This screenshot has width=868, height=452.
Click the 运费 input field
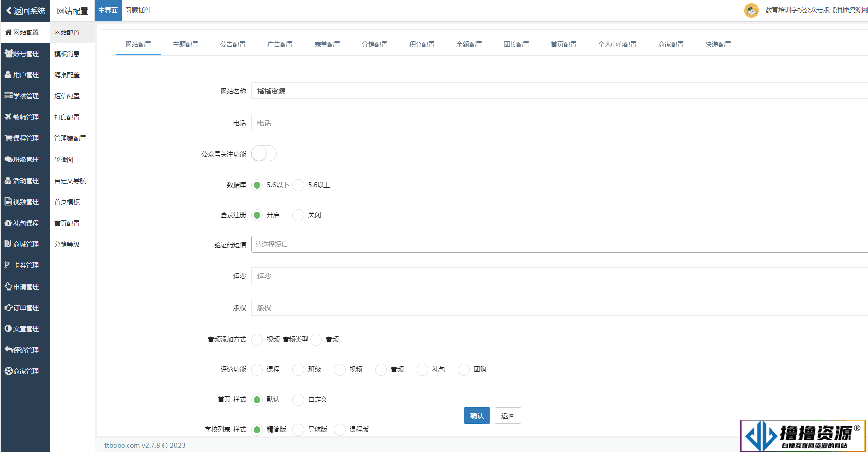(559, 276)
